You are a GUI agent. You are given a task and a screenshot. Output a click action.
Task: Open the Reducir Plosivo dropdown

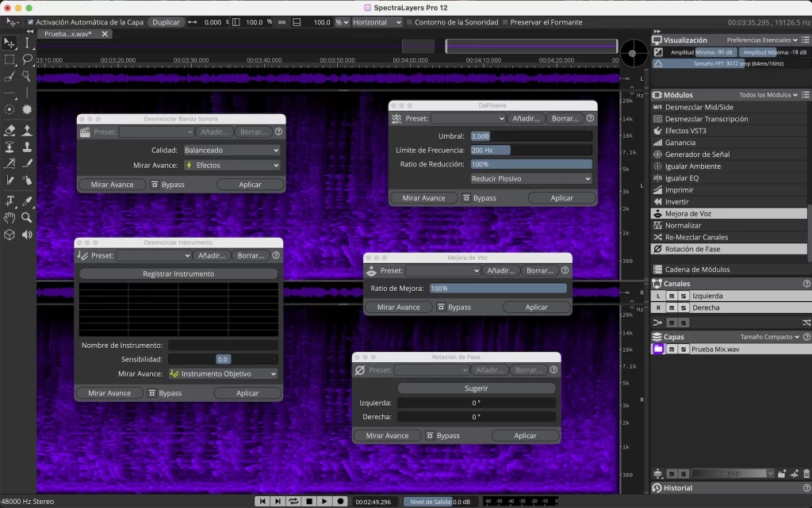(x=531, y=178)
